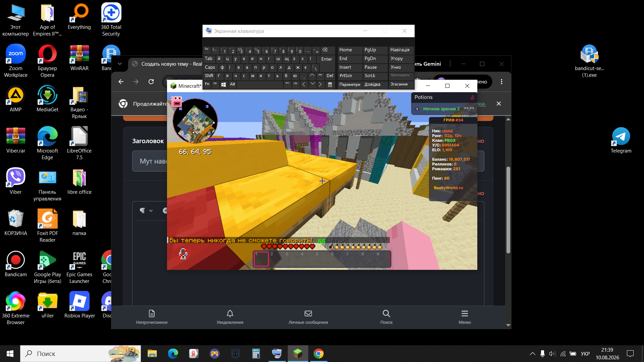
Task: Open File Explorer from the taskbar
Action: tap(152, 354)
